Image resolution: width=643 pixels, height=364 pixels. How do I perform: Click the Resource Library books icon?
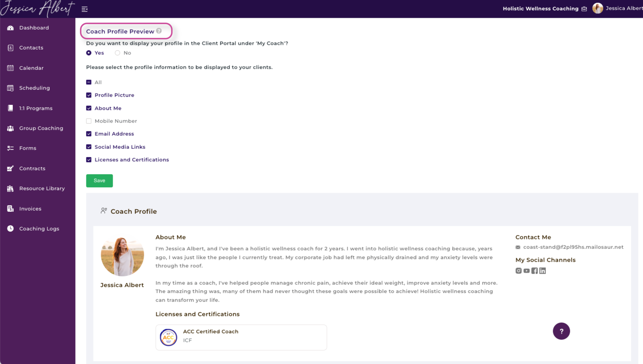(10, 188)
